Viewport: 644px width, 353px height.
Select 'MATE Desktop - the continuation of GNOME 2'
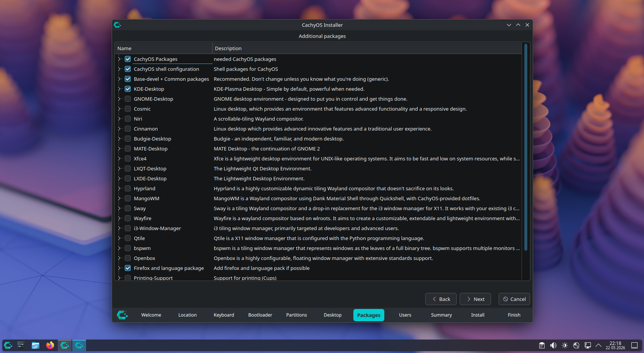(x=267, y=149)
